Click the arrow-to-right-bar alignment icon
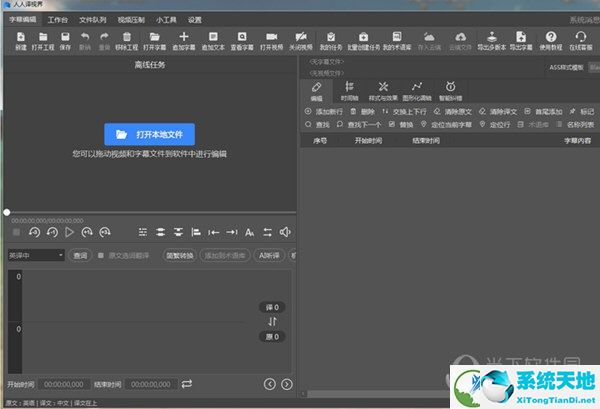 tap(232, 232)
